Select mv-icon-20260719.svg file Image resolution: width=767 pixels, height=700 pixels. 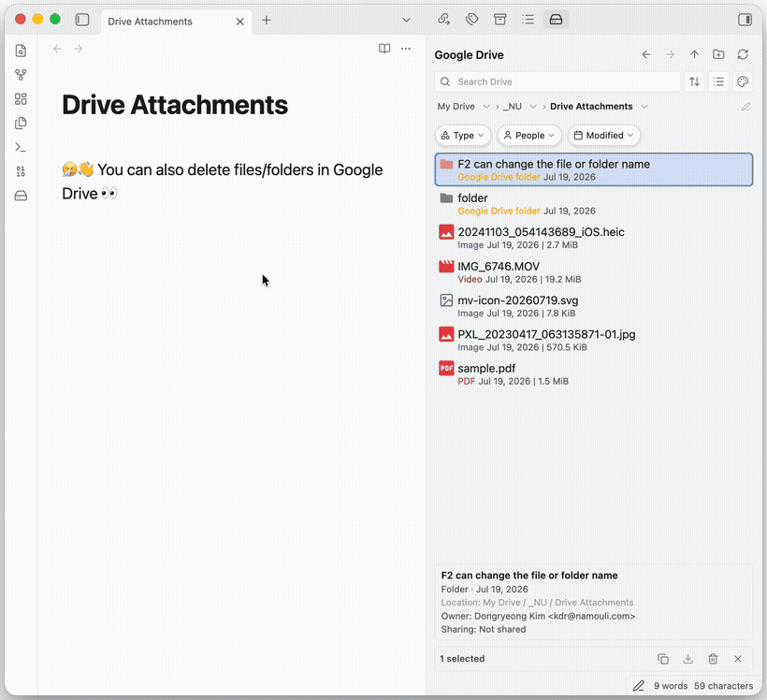(x=593, y=306)
